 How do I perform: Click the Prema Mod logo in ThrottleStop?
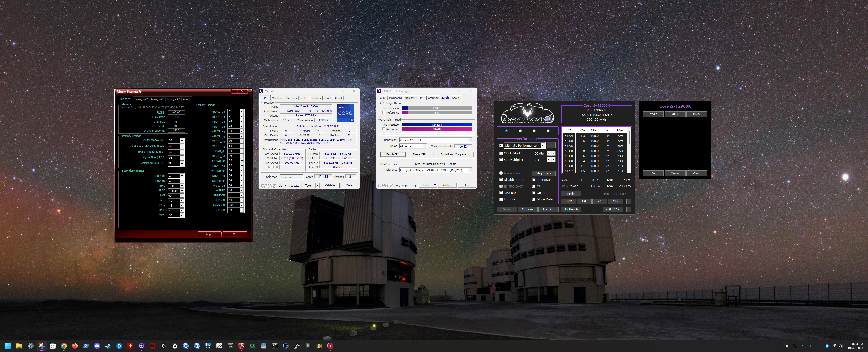[x=527, y=113]
